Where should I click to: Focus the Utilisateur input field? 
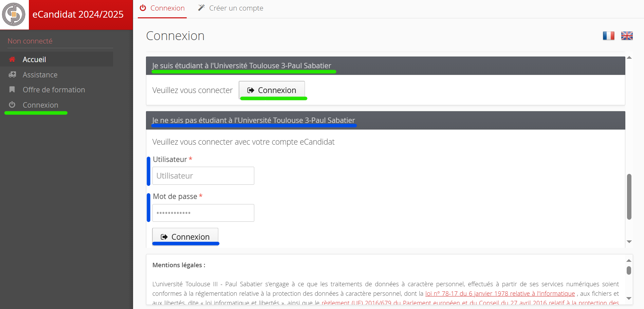coord(203,176)
